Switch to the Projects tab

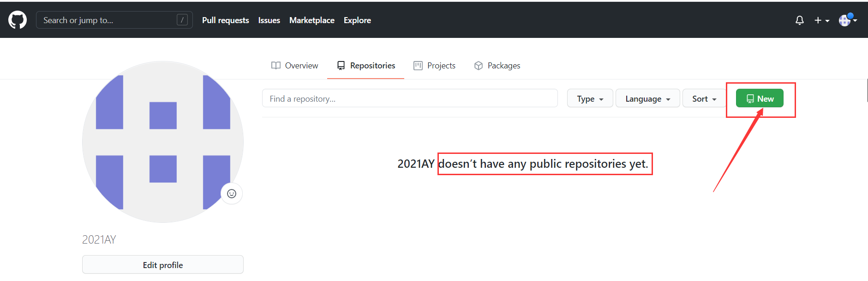(x=435, y=66)
